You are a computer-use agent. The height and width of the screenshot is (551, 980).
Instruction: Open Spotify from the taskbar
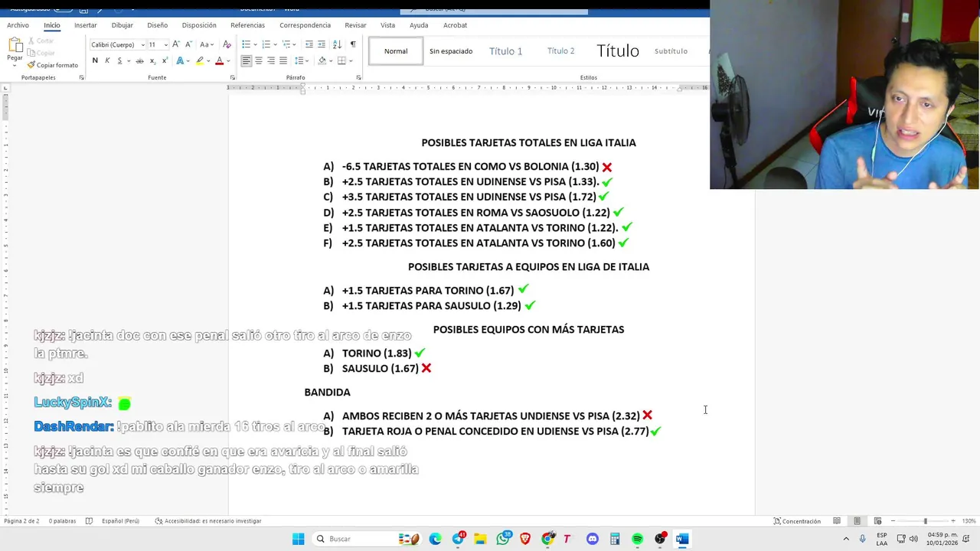click(x=637, y=539)
